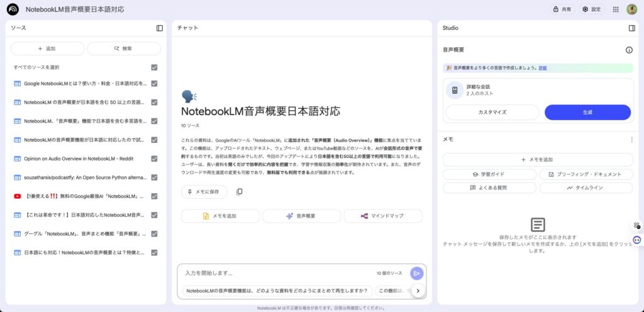Uncheck NotebookLM の音声概要が日本語を含む 50 source
The width and height of the screenshot is (644, 312).
point(154,103)
